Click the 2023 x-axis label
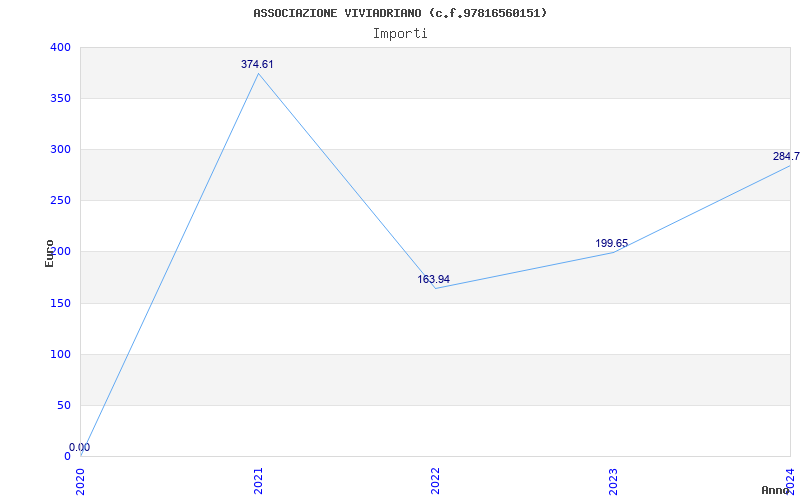Image resolution: width=800 pixels, height=500 pixels. point(613,481)
